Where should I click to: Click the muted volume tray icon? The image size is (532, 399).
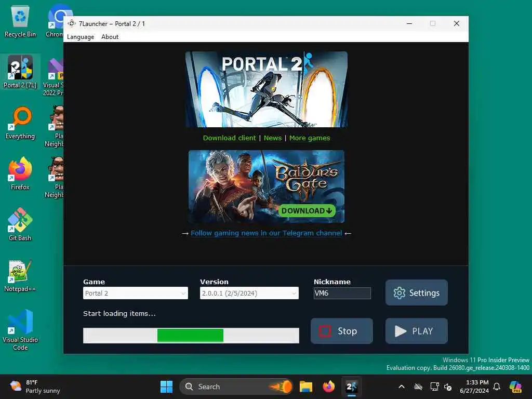pyautogui.click(x=448, y=387)
